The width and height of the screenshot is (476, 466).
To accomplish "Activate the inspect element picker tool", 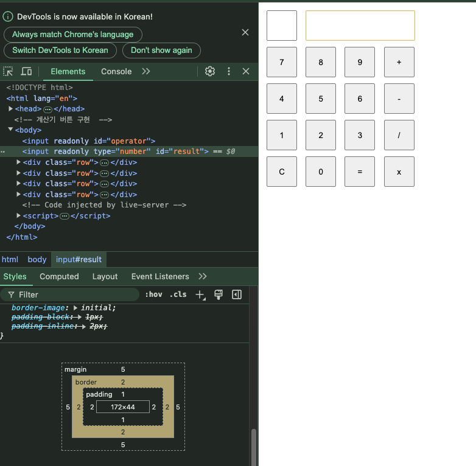I will (8, 71).
